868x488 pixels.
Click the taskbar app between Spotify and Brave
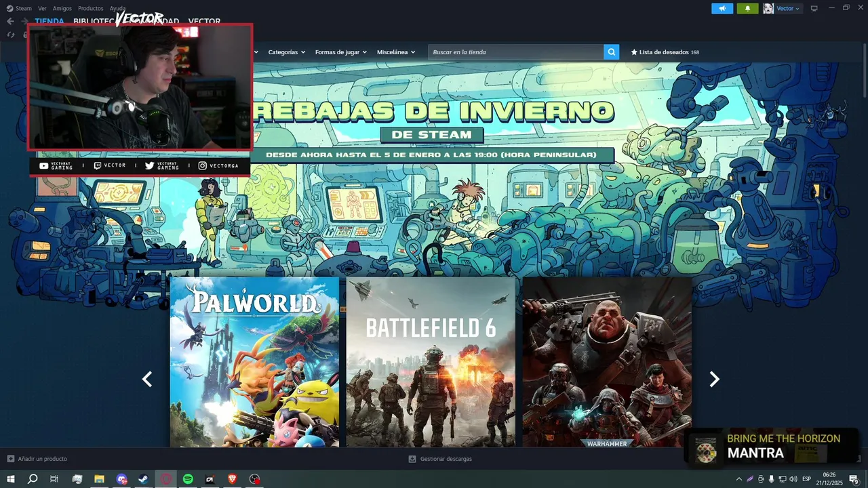[210, 479]
